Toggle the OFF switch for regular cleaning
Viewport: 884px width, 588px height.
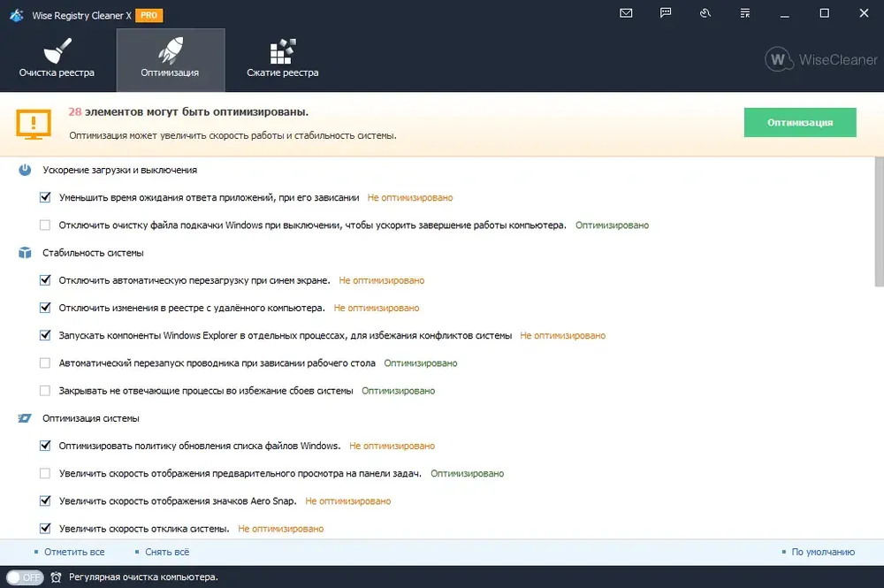(x=25, y=577)
